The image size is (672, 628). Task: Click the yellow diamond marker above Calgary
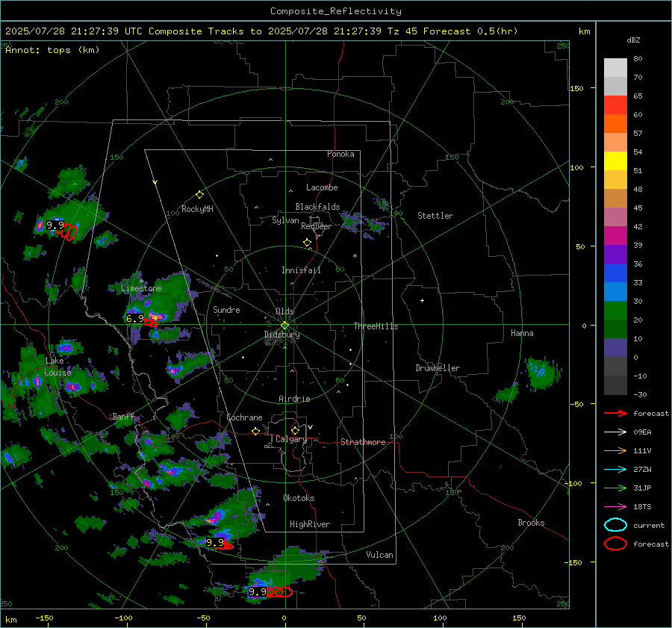[295, 430]
